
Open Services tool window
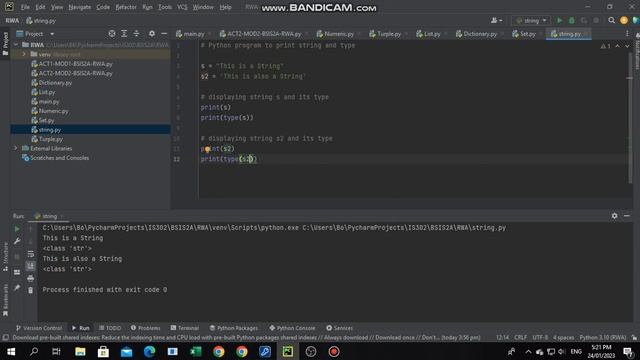coord(339,328)
